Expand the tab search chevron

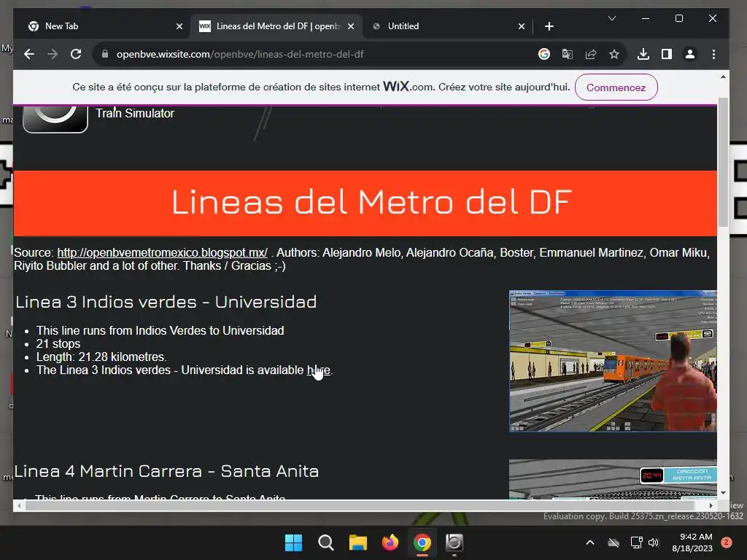(612, 18)
